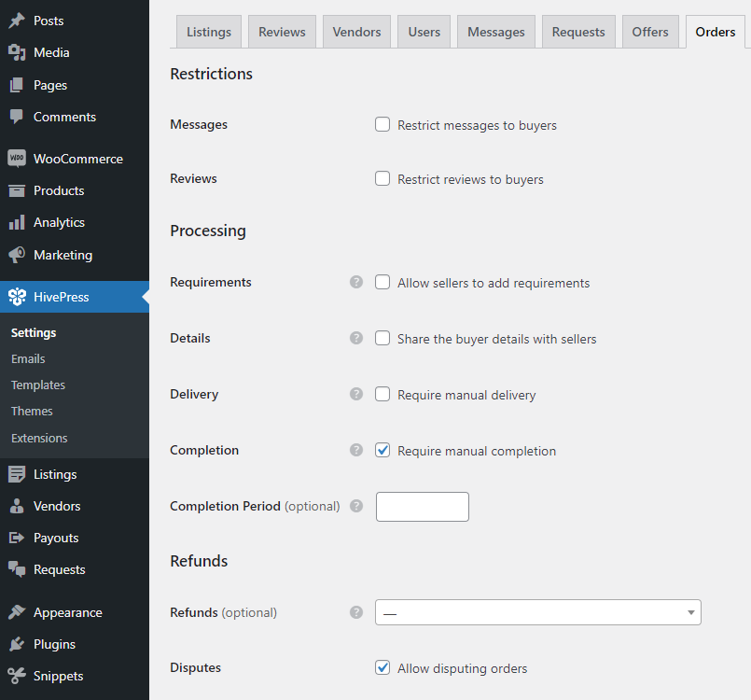Click the Snippets scissors icon
Viewport: 751px width, 700px height.
[x=17, y=676]
